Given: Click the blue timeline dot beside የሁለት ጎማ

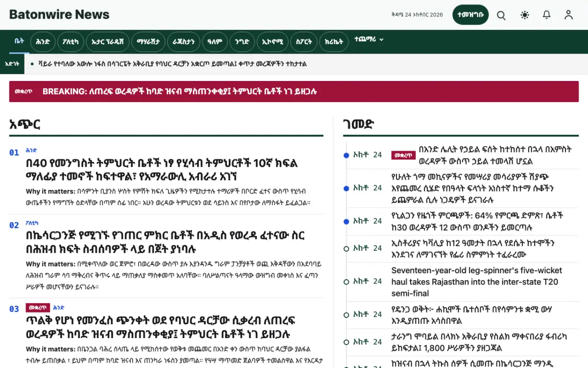Looking at the screenshot, I should pos(346,188).
